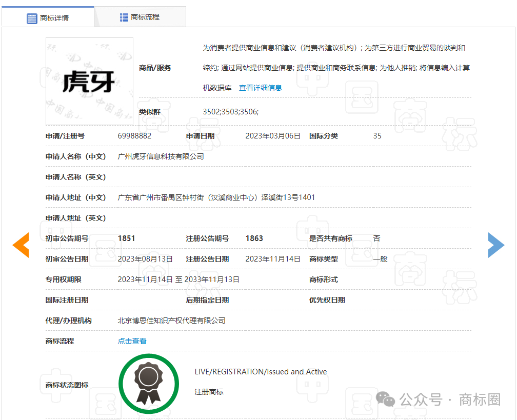The height and width of the screenshot is (420, 517).
Task: Select similar group codes 3502;3503;3506;
Action: point(231,112)
